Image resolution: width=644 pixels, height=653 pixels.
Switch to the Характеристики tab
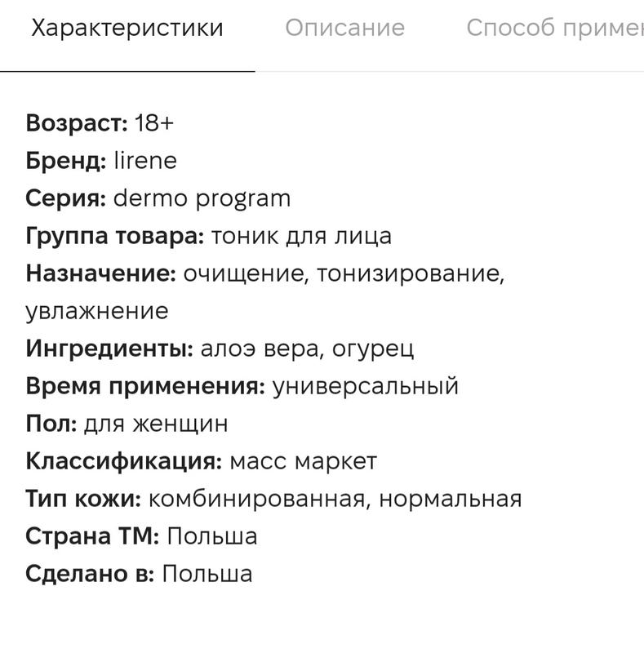[127, 28]
